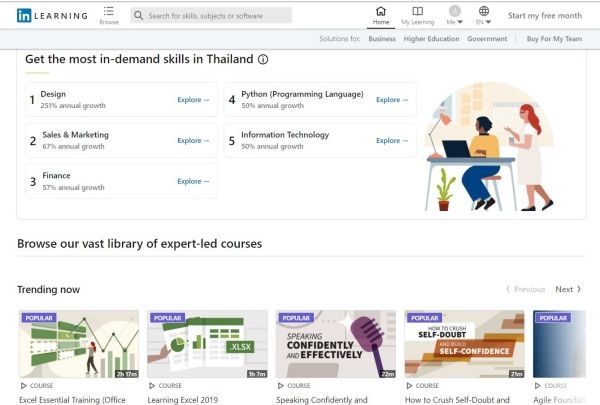Expand the Me account dropdown
Viewport: 600px width, 405px height.
454,22
